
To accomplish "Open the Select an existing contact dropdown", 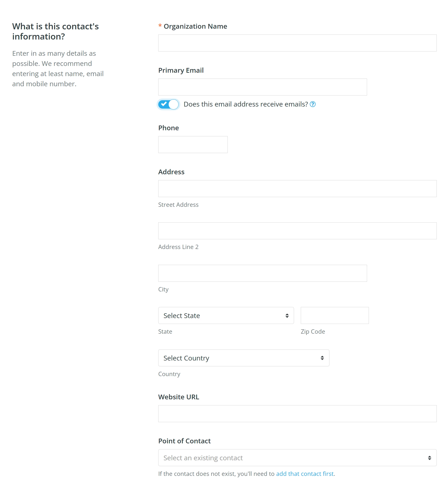I will [297, 458].
